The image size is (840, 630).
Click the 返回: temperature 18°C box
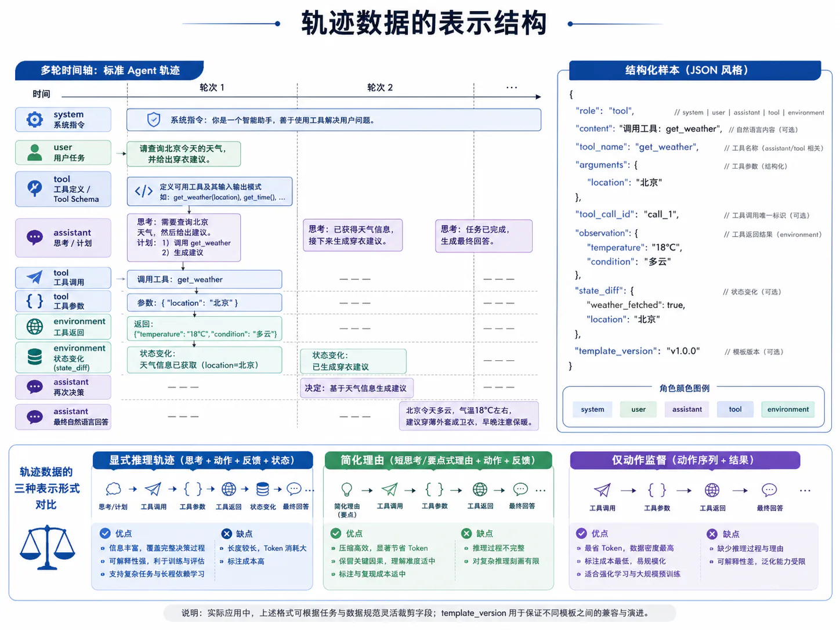click(205, 328)
